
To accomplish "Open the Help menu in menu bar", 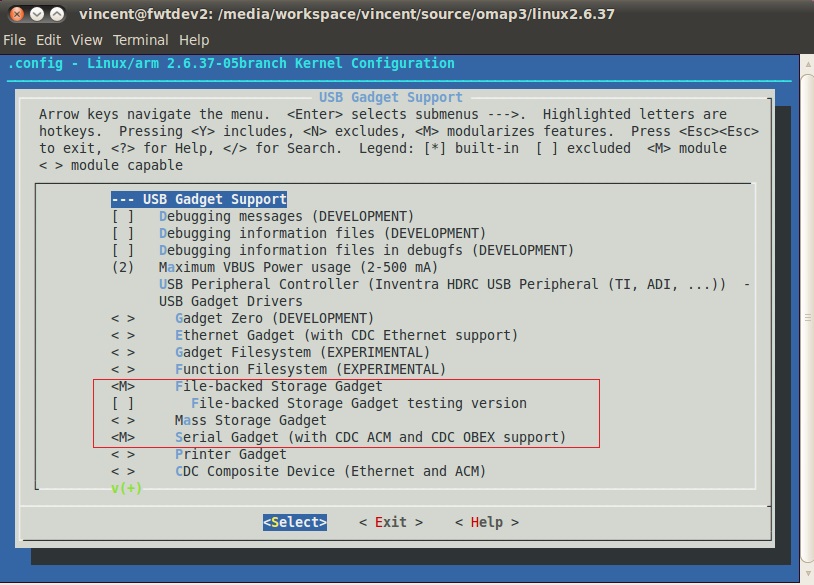I will coord(194,40).
